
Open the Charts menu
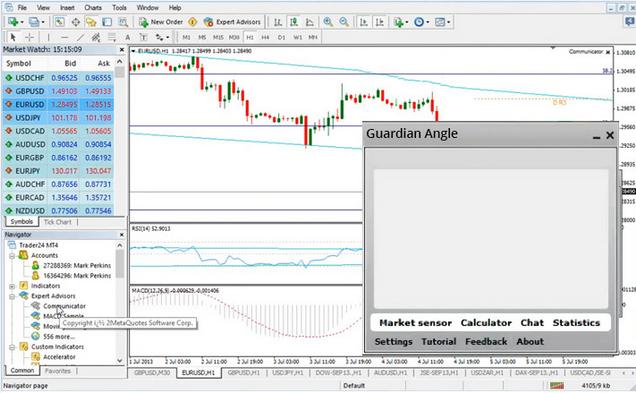tap(93, 8)
